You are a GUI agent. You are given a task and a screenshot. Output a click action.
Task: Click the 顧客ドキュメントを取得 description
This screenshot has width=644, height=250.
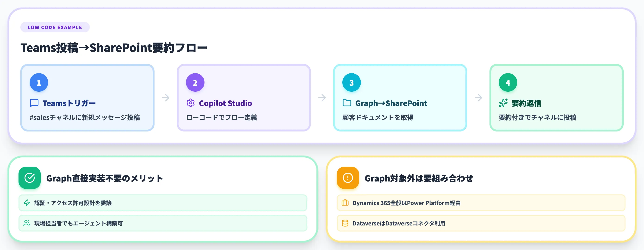[x=378, y=117]
